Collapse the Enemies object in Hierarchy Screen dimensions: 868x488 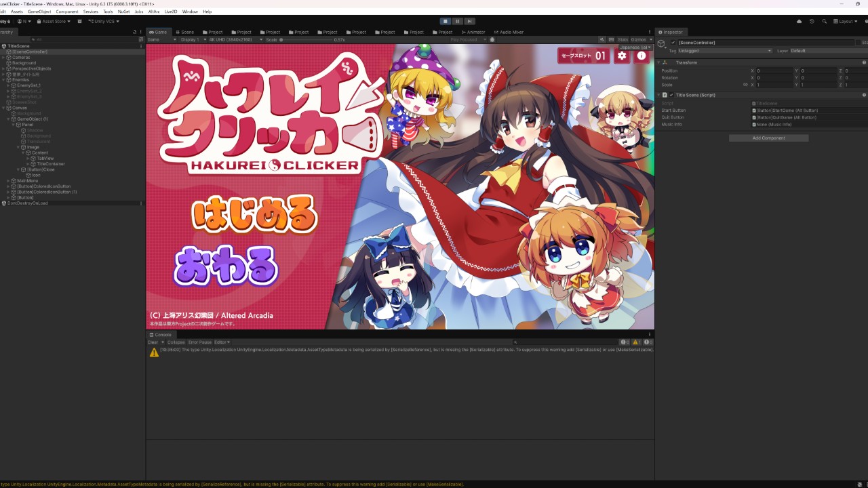tap(3, 80)
